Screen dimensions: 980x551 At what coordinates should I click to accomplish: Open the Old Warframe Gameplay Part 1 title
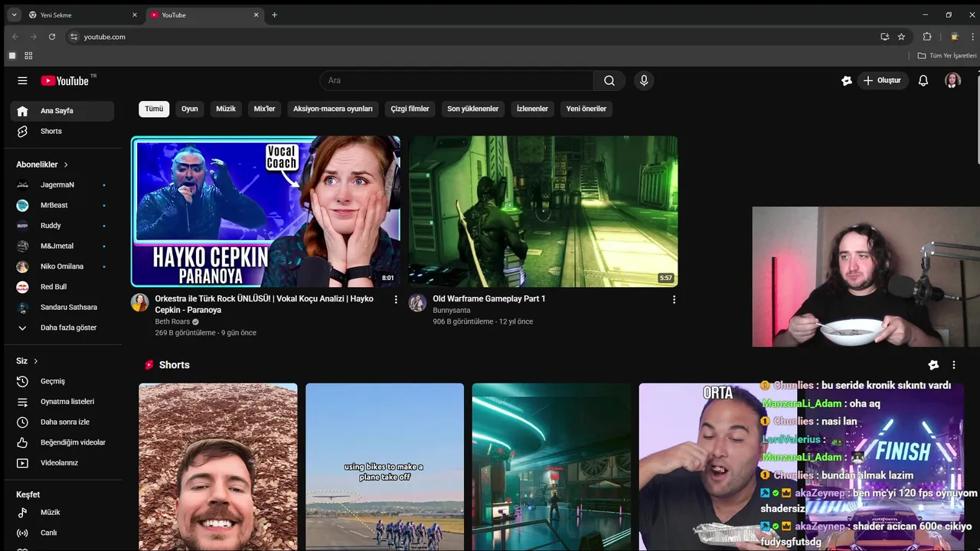pos(489,299)
